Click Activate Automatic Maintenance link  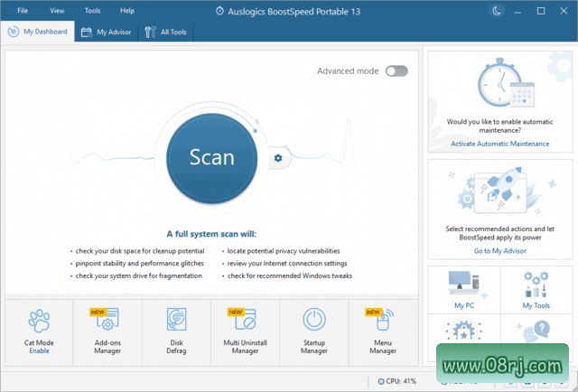pyautogui.click(x=500, y=144)
